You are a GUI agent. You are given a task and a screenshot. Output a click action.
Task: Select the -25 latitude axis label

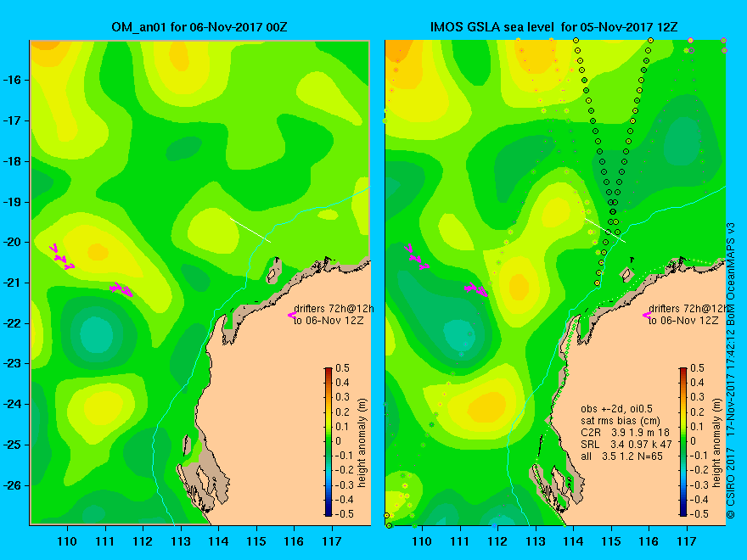[x=14, y=445]
